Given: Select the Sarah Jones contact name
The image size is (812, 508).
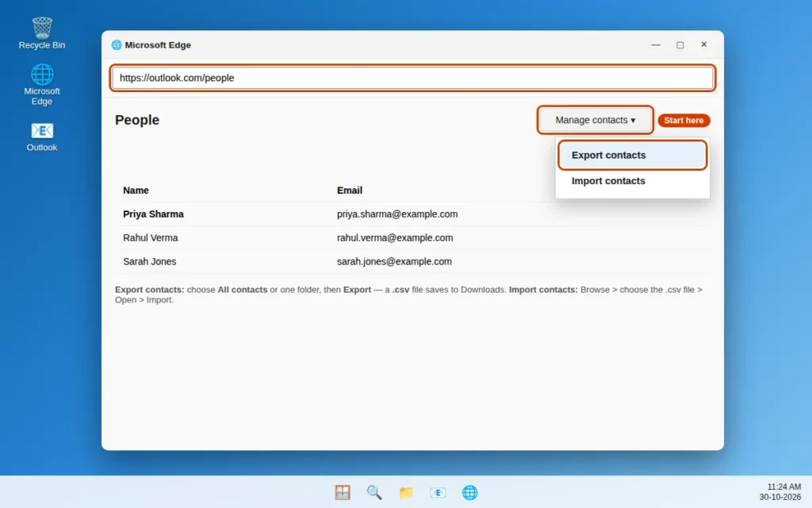Looking at the screenshot, I should (149, 262).
